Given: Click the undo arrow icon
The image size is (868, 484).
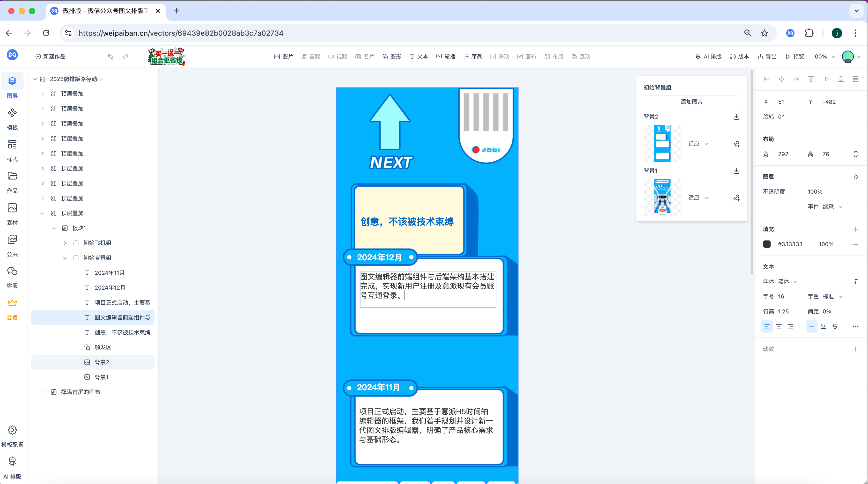Looking at the screenshot, I should click(111, 57).
